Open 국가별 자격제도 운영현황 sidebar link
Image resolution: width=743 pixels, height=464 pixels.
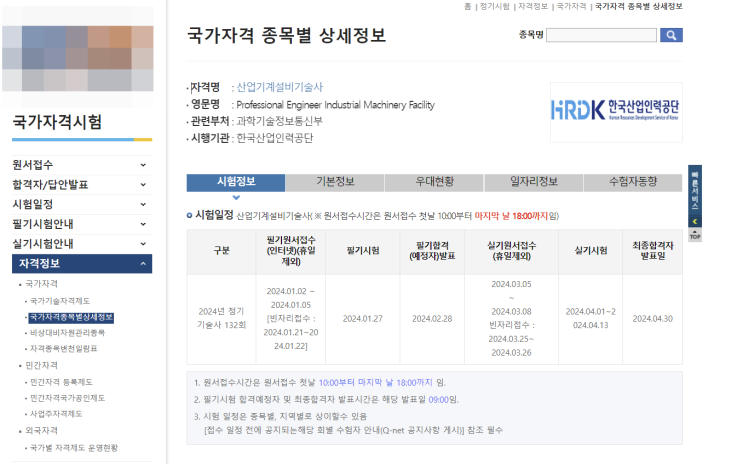pos(73,448)
